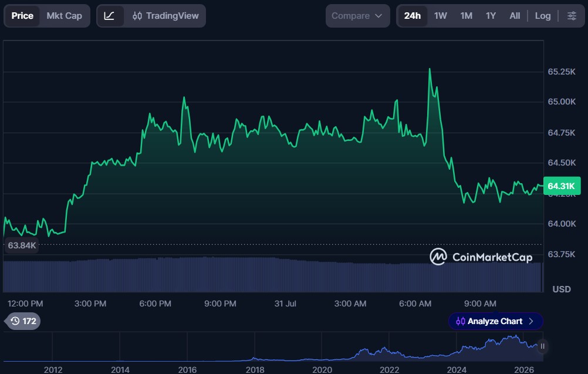588x374 pixels.
Task: Click 2018 on the overview timeline
Action: [x=255, y=370]
